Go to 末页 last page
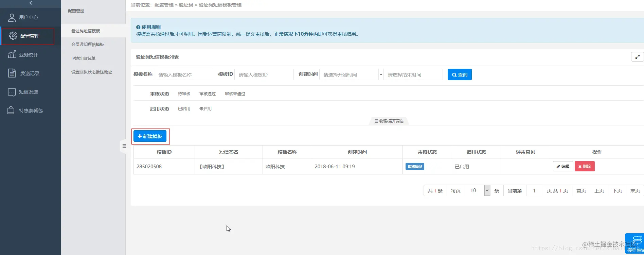 click(635, 190)
